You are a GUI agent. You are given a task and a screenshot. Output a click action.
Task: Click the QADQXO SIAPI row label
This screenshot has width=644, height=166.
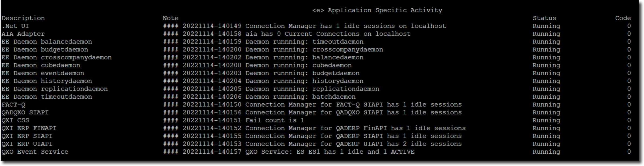(25, 112)
